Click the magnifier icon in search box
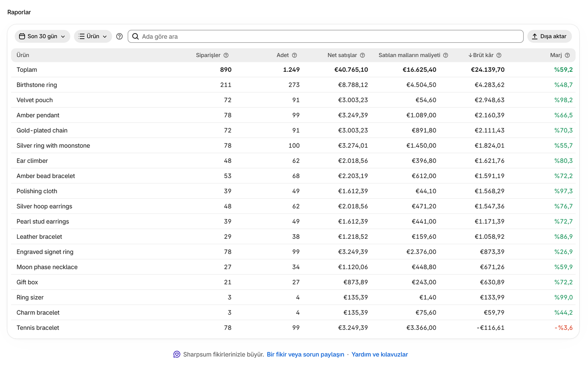The image size is (588, 368). tap(136, 36)
